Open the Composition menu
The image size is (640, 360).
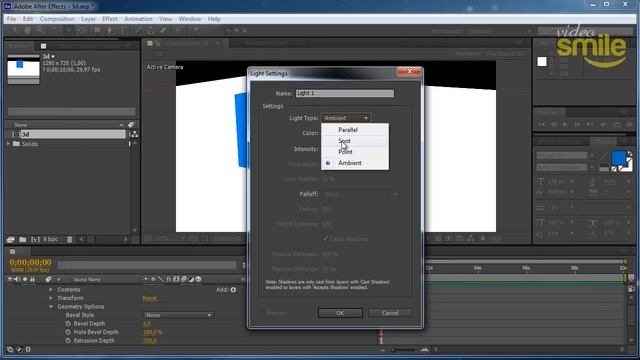(x=57, y=19)
